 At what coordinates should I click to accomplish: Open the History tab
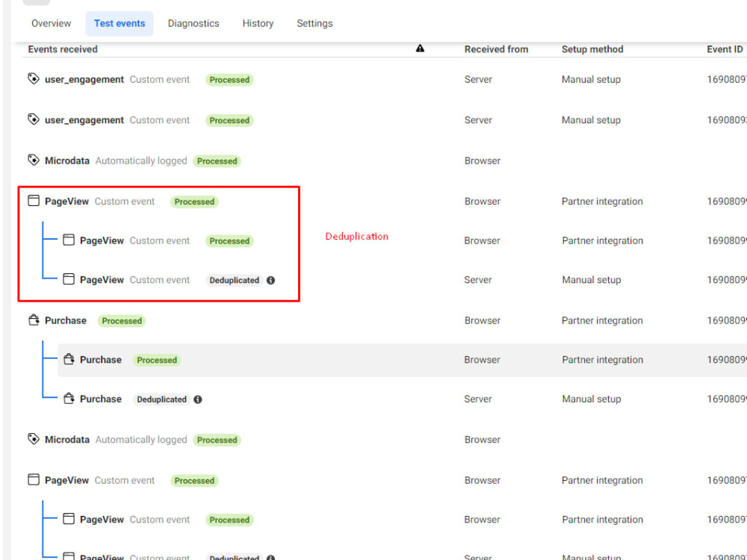coord(258,23)
